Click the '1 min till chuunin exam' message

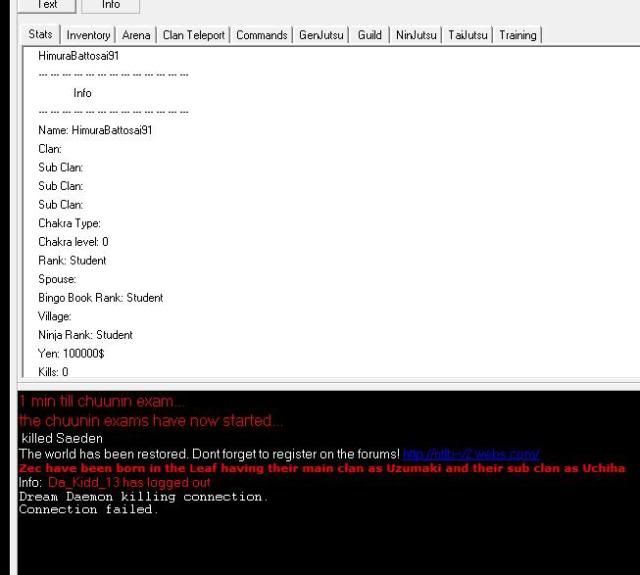[102, 401]
